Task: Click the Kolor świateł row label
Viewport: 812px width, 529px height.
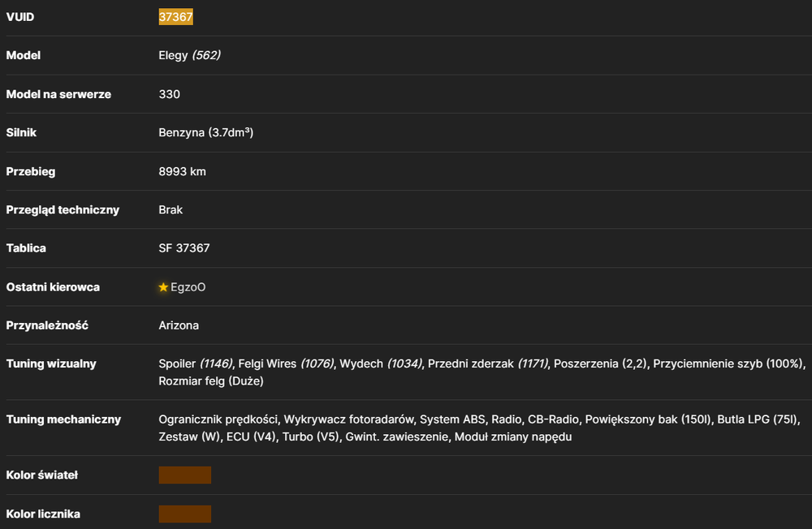Action: click(42, 475)
